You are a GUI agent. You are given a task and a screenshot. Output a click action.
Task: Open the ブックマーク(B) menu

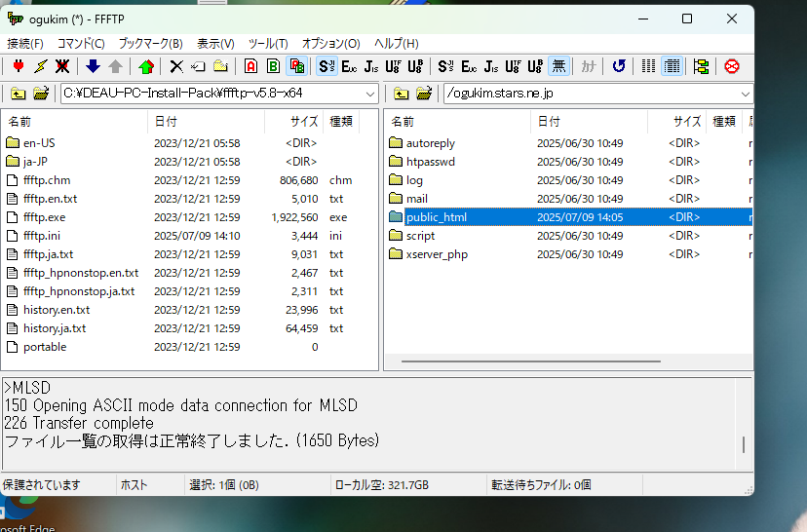pyautogui.click(x=150, y=44)
